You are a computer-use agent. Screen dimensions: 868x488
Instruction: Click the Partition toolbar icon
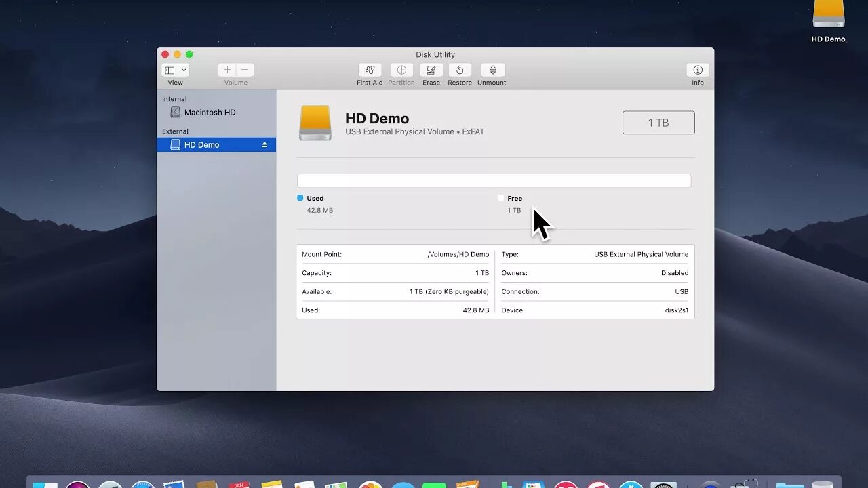(401, 70)
